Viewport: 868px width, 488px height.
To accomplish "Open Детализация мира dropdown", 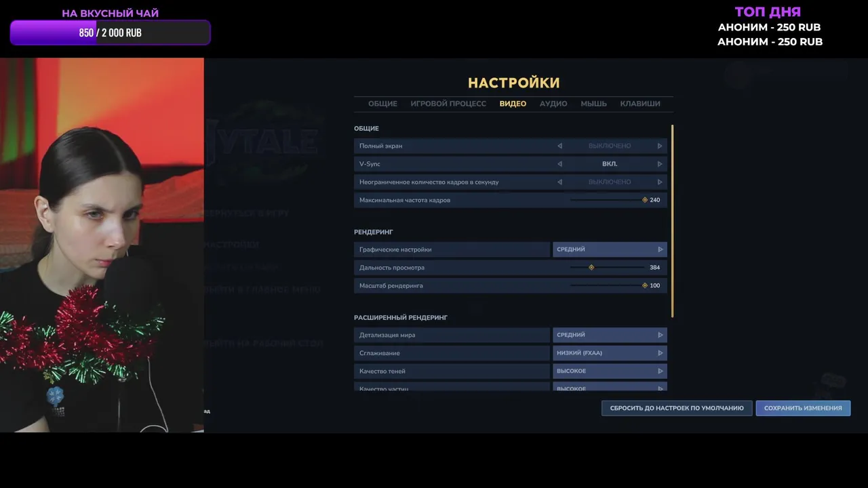I will (610, 335).
